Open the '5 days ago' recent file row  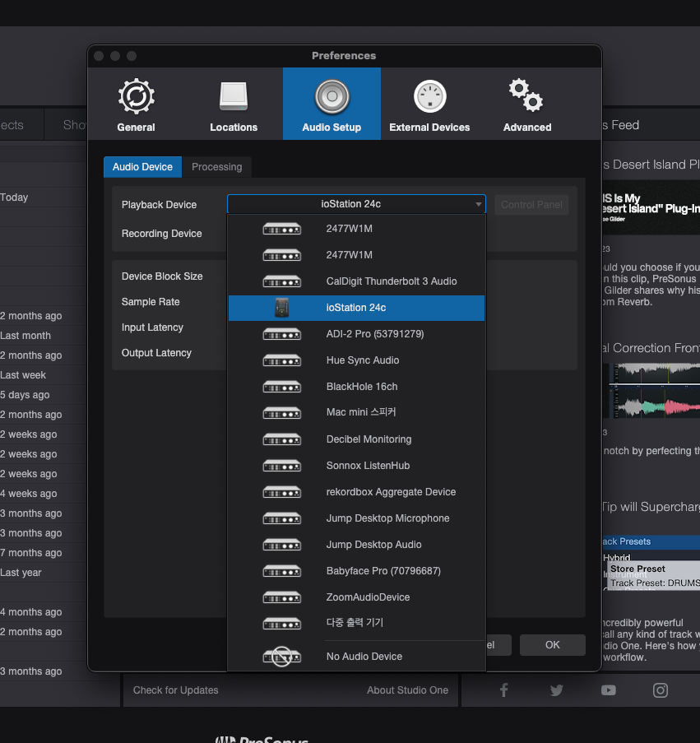pos(43,395)
